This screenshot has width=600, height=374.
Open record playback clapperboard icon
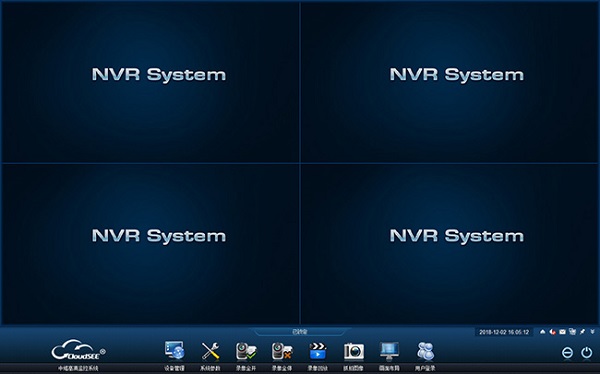point(318,351)
